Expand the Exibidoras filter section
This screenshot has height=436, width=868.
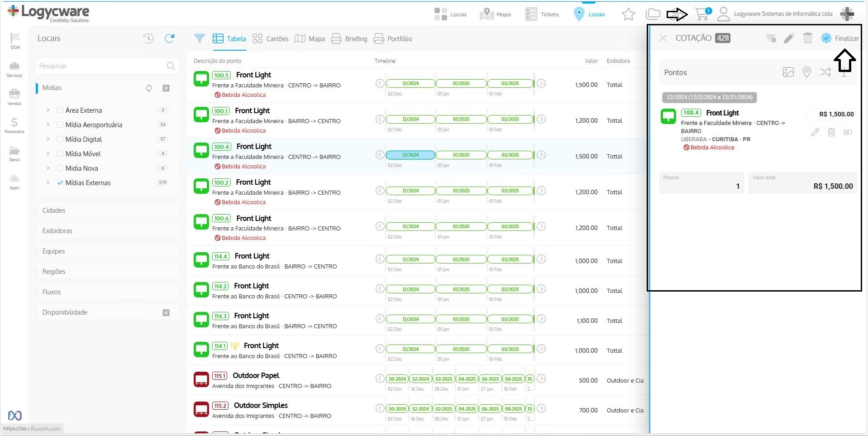point(107,231)
